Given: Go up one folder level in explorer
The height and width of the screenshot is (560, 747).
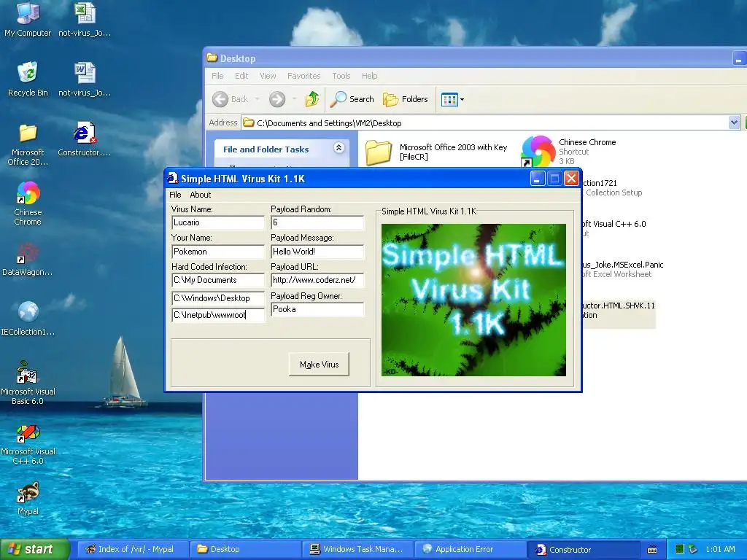Looking at the screenshot, I should point(312,99).
